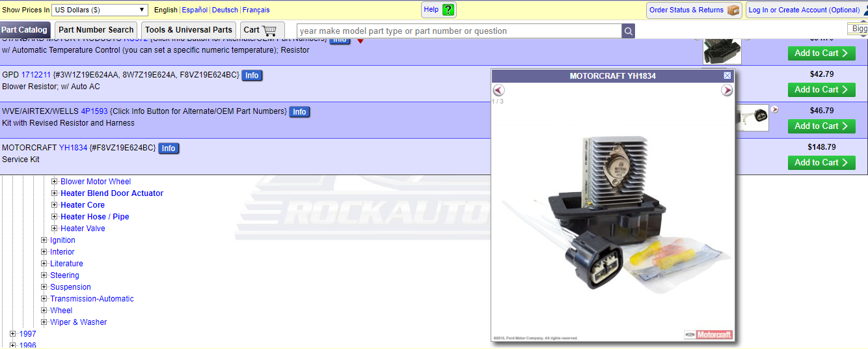Viewport: 868px width, 349px height.
Task: Add WVE 4P1593 ($46.79) to cart
Action: pos(821,126)
